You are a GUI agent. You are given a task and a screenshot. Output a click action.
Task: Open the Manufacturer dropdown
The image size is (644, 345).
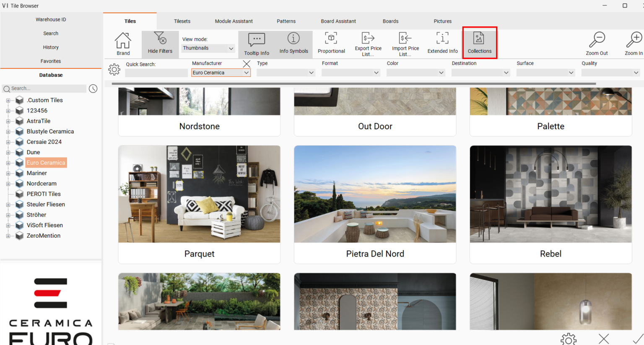221,73
